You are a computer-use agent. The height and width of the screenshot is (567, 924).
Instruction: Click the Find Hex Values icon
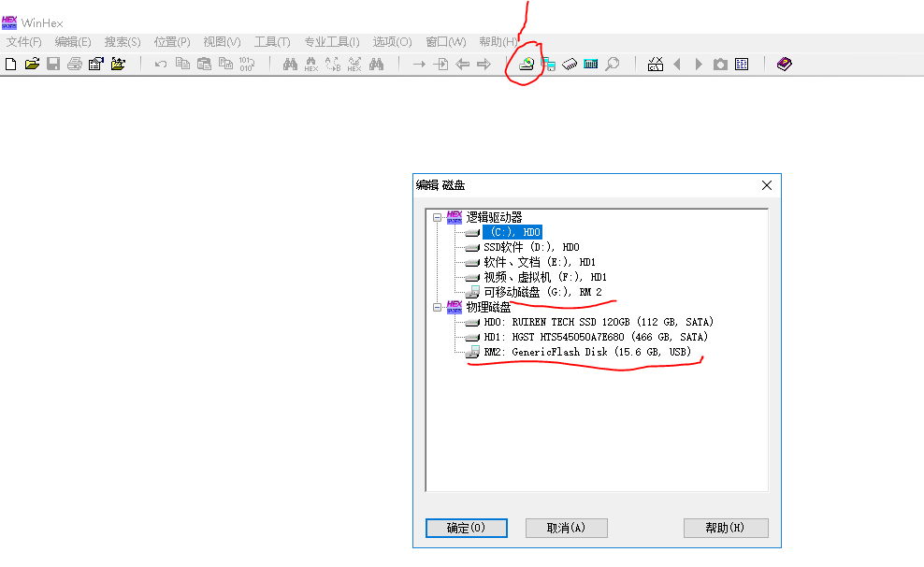[x=311, y=65]
